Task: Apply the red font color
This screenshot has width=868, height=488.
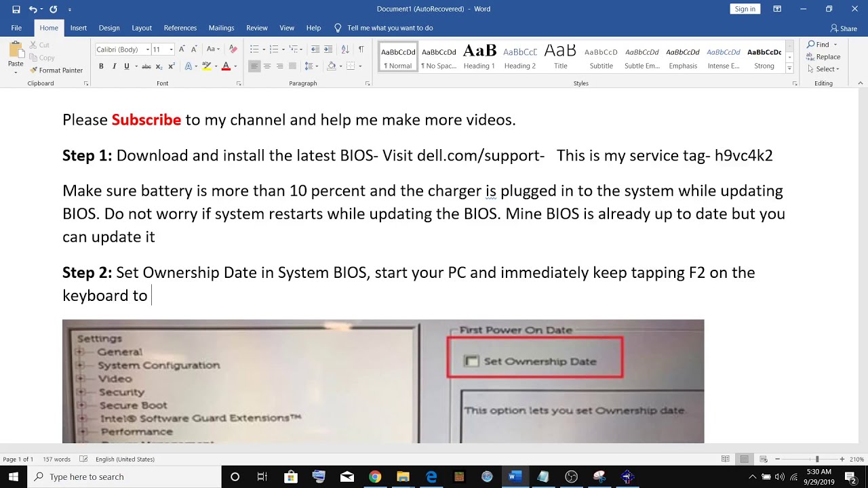Action: pyautogui.click(x=226, y=66)
